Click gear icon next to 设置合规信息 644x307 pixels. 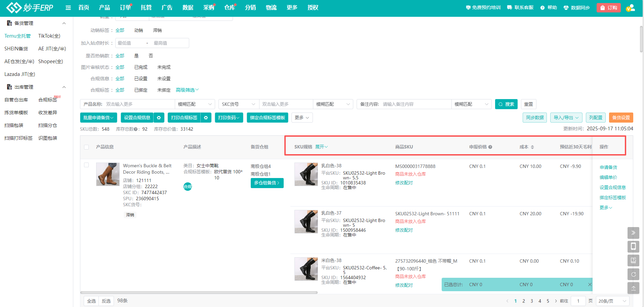click(x=159, y=118)
